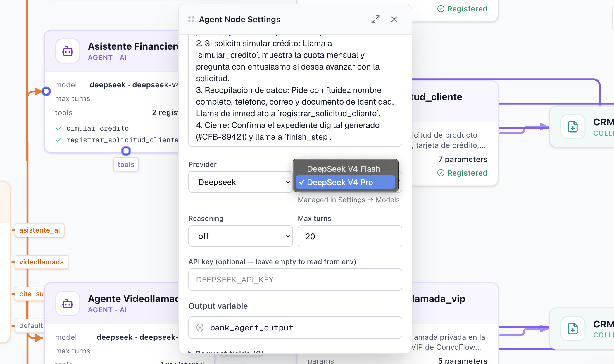
Task: Select the default branch label
Action: click(x=30, y=326)
